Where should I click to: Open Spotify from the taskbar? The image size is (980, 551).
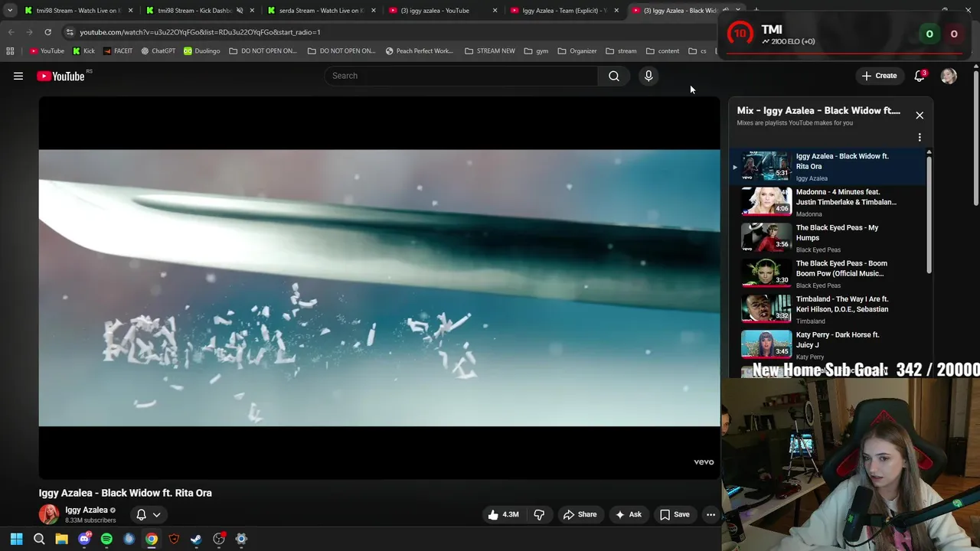coord(106,539)
